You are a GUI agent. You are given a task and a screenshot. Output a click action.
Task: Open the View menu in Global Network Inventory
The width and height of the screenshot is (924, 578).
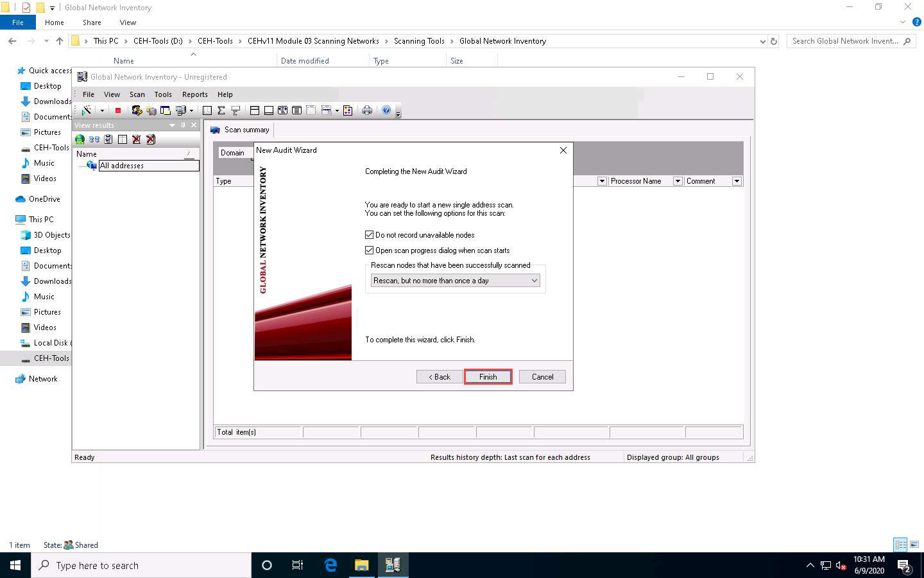[x=112, y=94]
